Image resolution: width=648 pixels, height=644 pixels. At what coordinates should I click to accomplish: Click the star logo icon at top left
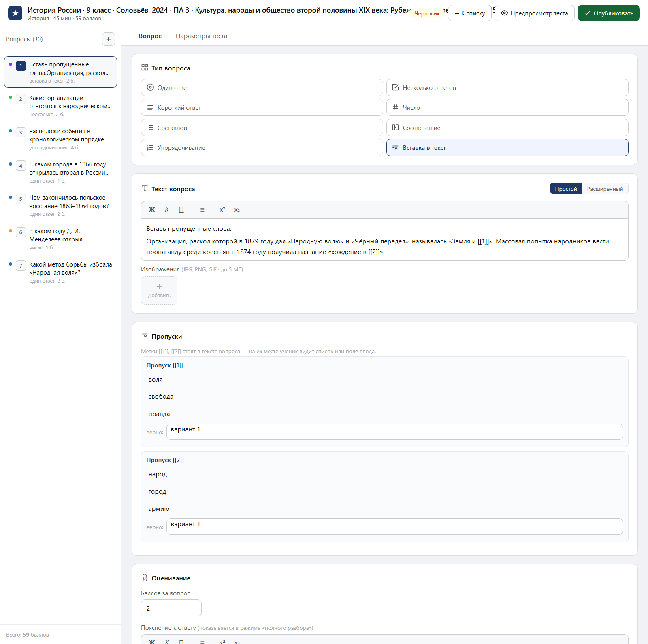point(15,13)
